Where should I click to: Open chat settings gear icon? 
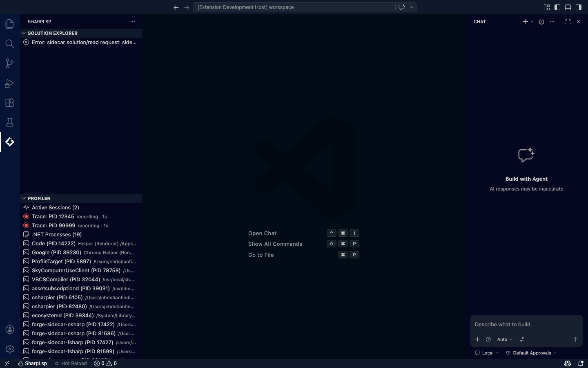pyautogui.click(x=541, y=22)
